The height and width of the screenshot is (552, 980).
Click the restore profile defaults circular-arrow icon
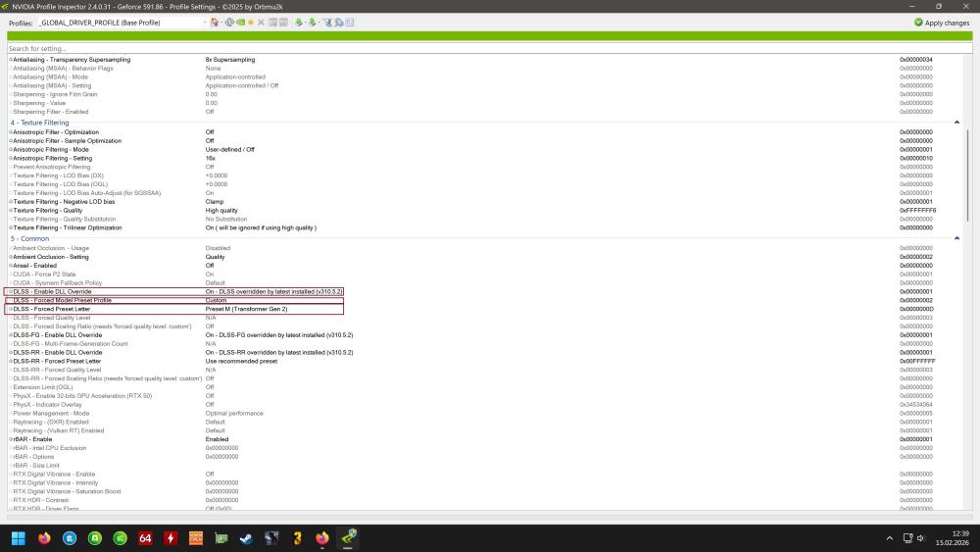[x=229, y=22]
